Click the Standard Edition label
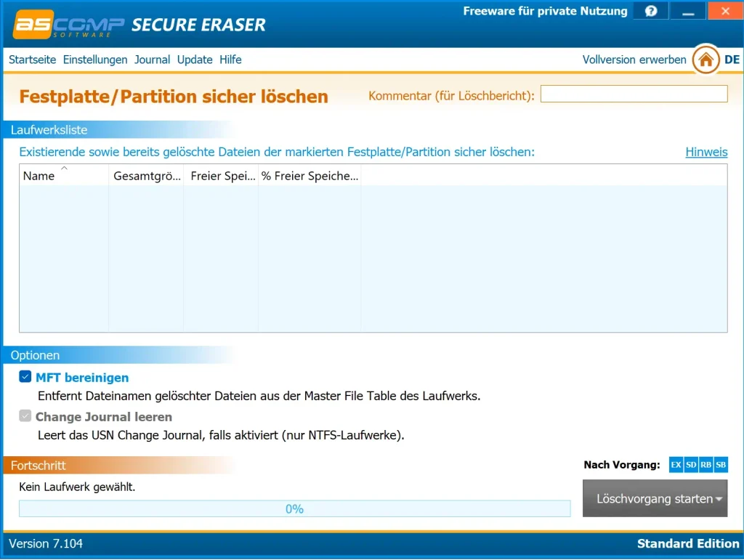744x560 pixels. (688, 543)
